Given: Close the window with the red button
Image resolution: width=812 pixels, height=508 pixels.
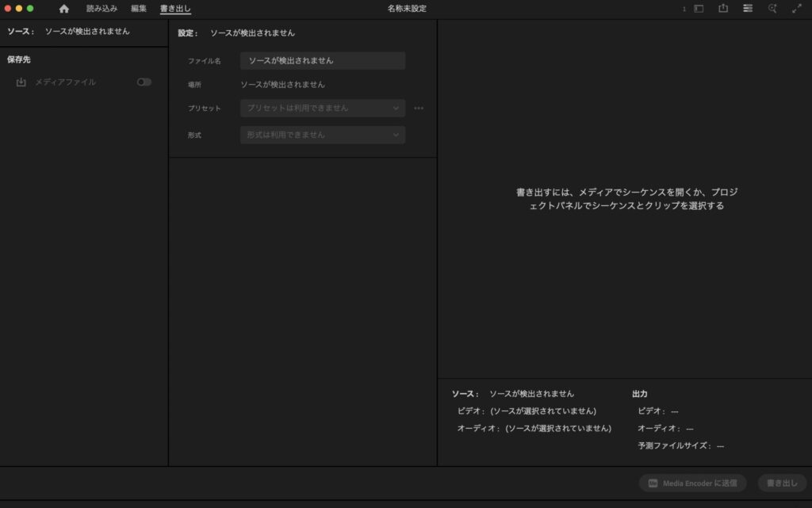Looking at the screenshot, I should coord(8,9).
